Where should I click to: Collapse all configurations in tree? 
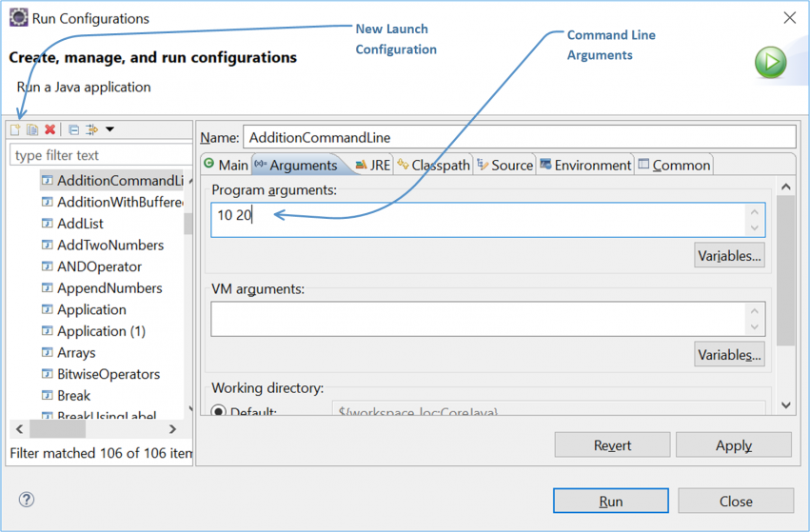(x=73, y=129)
